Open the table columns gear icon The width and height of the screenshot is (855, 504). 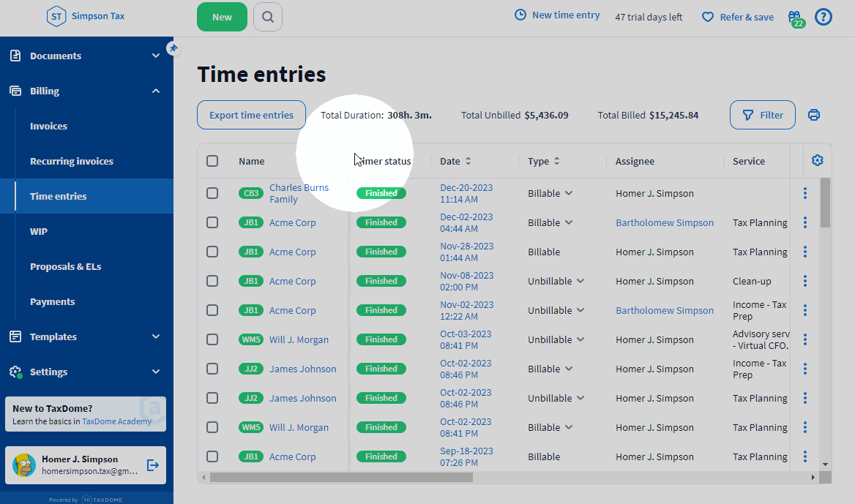point(818,159)
